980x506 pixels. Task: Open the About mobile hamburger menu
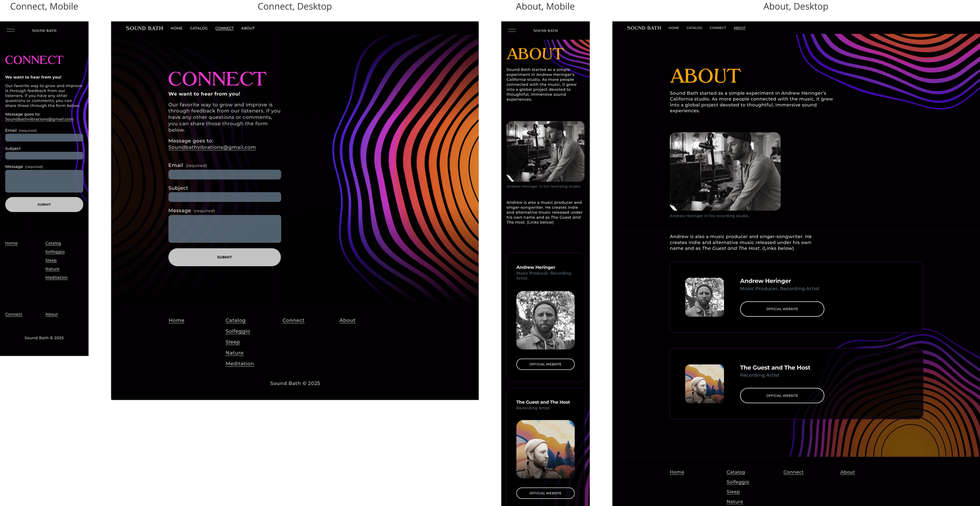(x=512, y=30)
